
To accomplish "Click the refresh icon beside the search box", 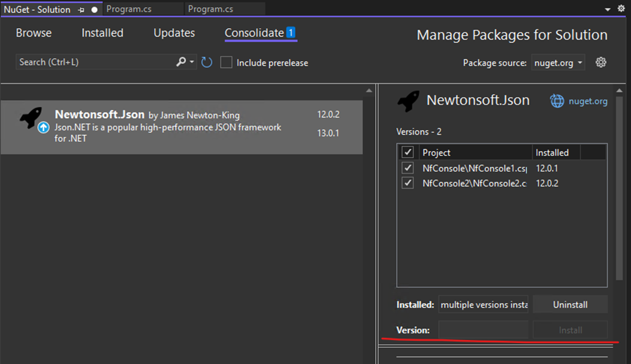I will [207, 62].
